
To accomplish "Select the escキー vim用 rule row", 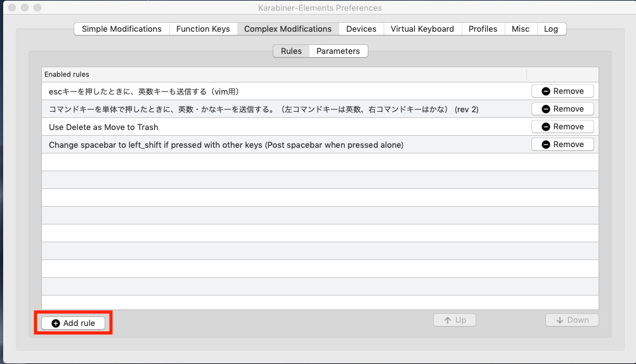I will [x=320, y=91].
